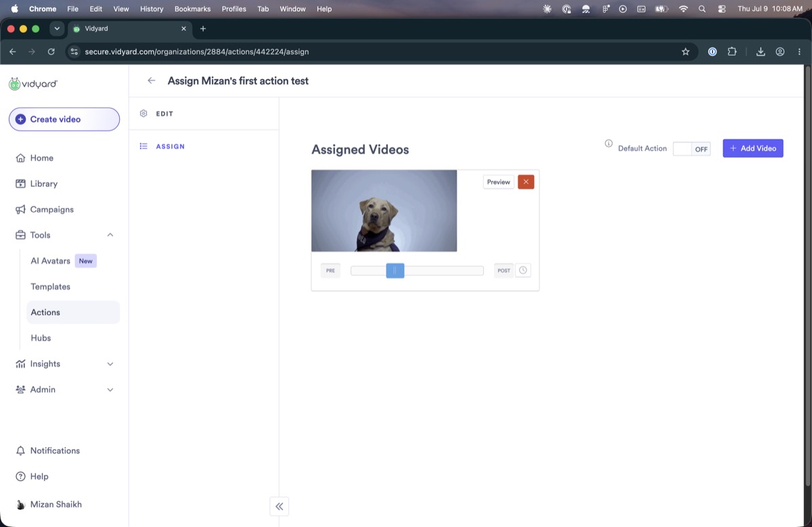Click the Vidyard logo
This screenshot has height=527, width=812.
tap(33, 84)
